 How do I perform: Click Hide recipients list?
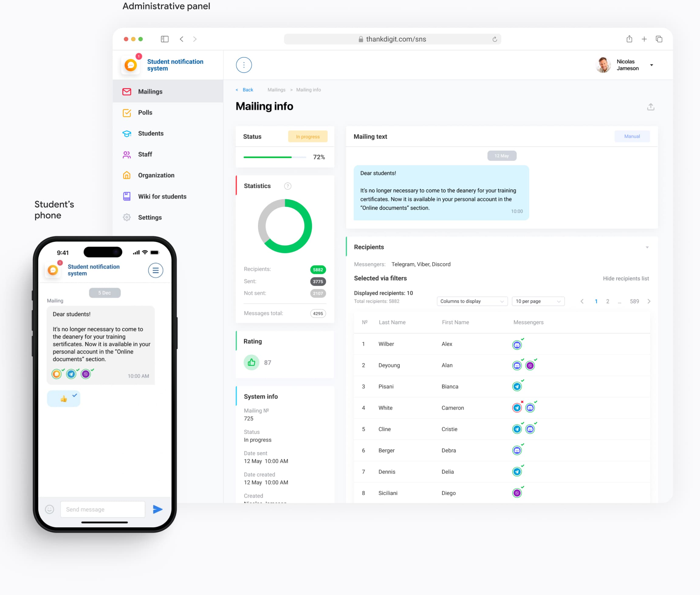click(626, 278)
